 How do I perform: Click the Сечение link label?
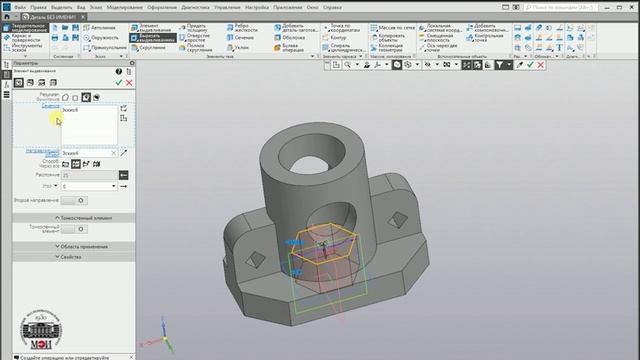(51, 106)
